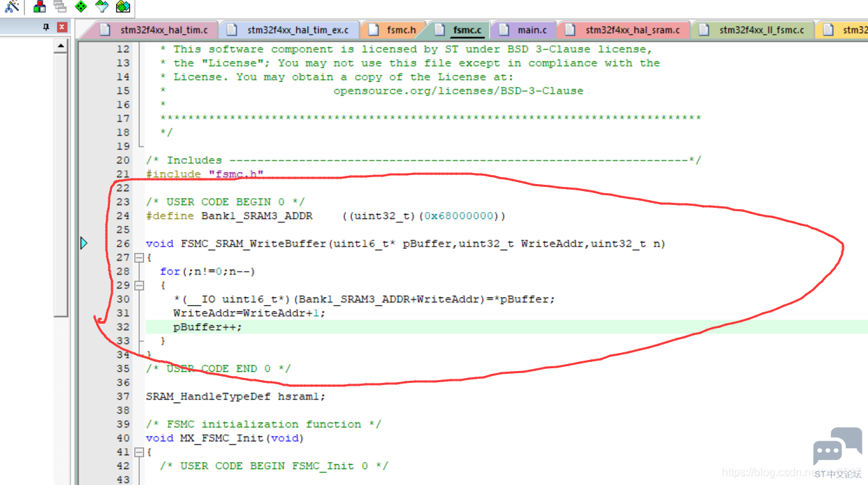Pin the project panel with pushpin
Image resolution: width=868 pixels, height=485 pixels.
[x=47, y=27]
